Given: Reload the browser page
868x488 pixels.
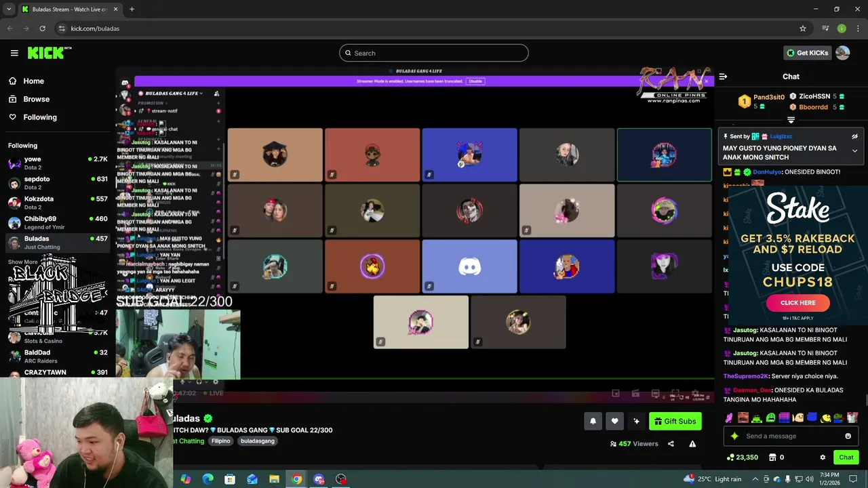Looking at the screenshot, I should (42, 28).
